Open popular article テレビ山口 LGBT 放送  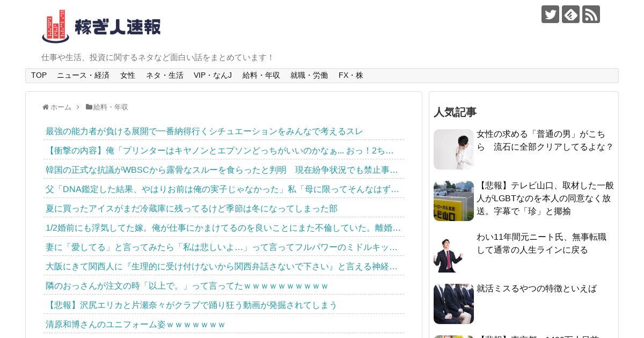545,199
